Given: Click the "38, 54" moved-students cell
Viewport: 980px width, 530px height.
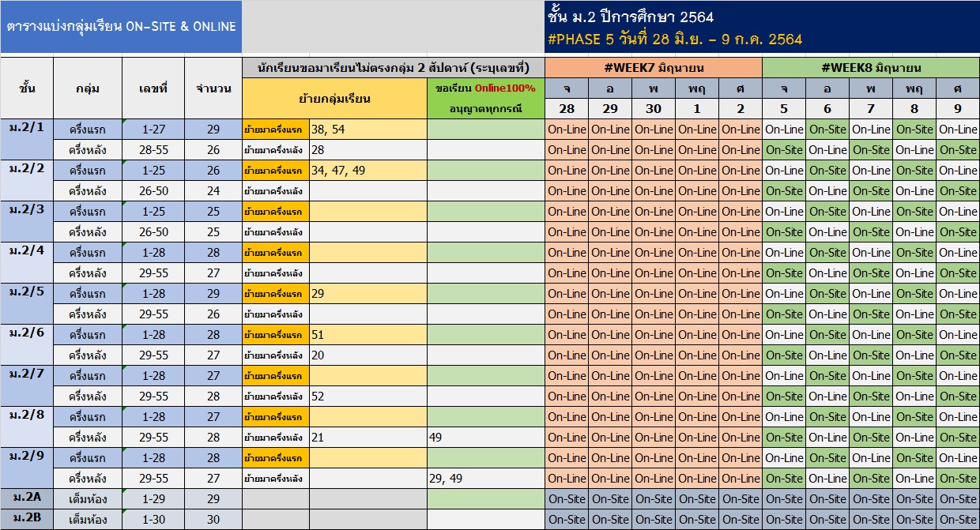Looking at the screenshot, I should click(368, 129).
